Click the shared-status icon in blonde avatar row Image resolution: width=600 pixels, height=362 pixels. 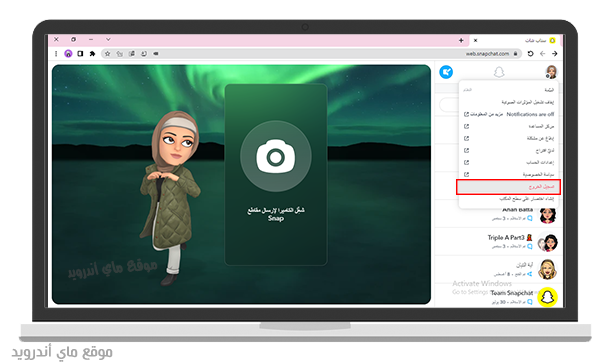pyautogui.click(x=530, y=274)
